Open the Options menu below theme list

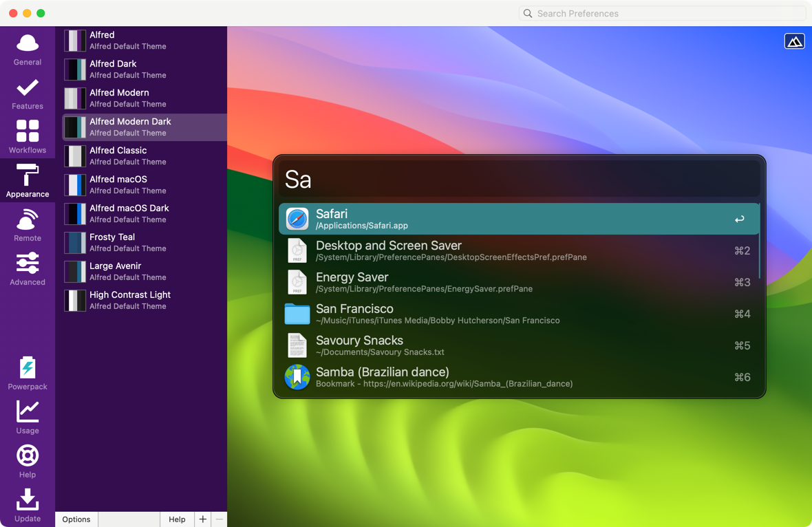(76, 519)
